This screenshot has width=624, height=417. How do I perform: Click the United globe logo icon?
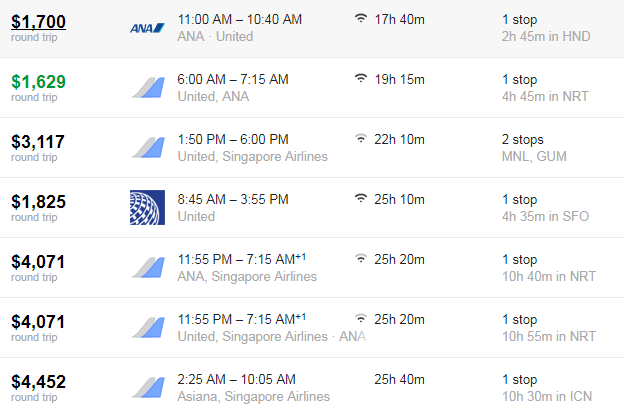pos(147,207)
